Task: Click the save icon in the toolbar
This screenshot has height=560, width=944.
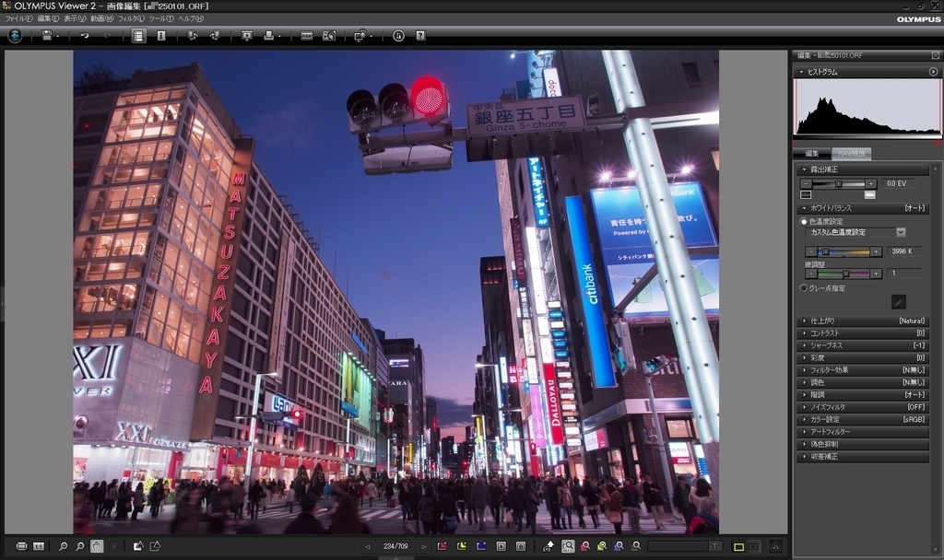Action: click(46, 36)
